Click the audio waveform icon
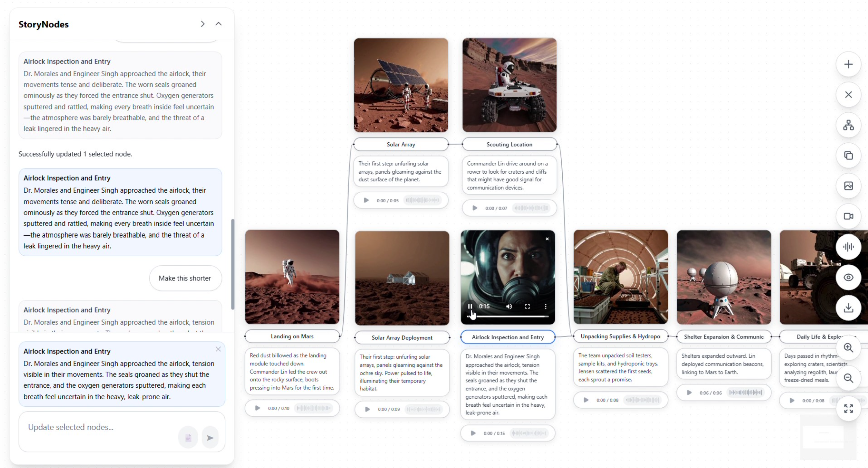Image resolution: width=868 pixels, height=468 pixels. [848, 247]
